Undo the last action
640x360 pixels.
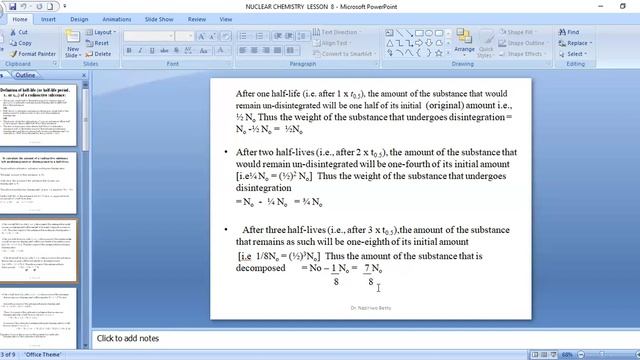(24, 7)
